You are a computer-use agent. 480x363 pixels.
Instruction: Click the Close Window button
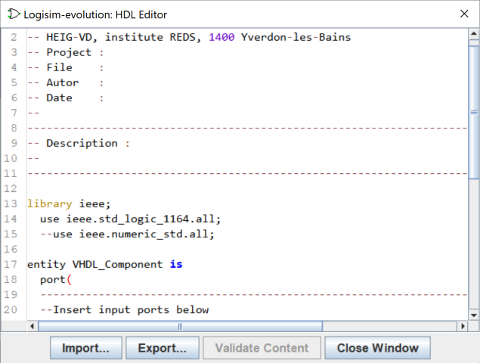tap(377, 348)
